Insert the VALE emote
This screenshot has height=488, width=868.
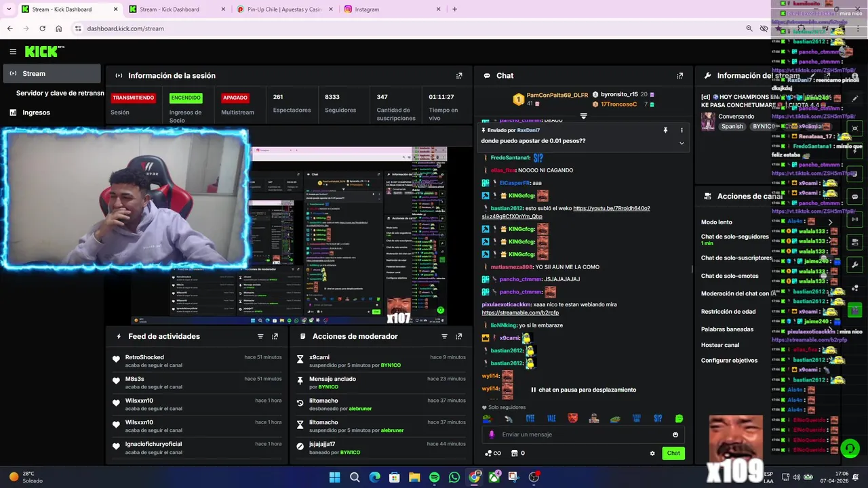point(551,419)
